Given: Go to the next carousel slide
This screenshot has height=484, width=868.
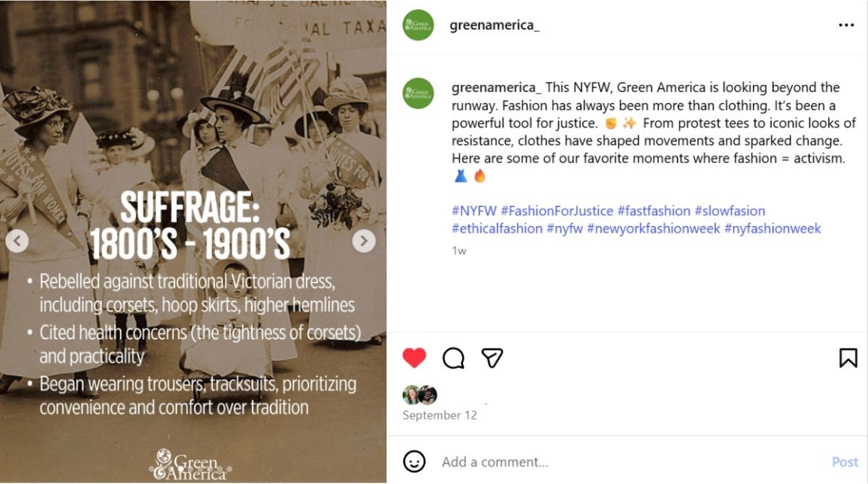Looking at the screenshot, I should 363,241.
